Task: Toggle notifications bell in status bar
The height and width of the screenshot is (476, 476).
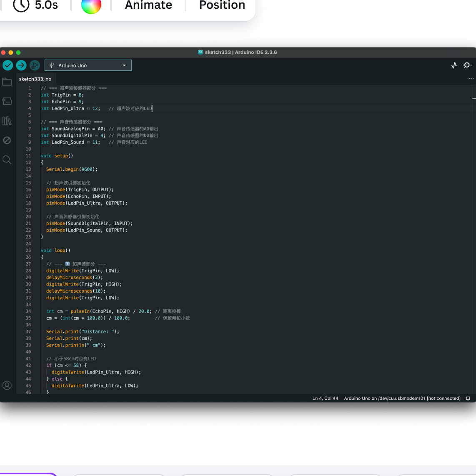Action: coord(468,398)
